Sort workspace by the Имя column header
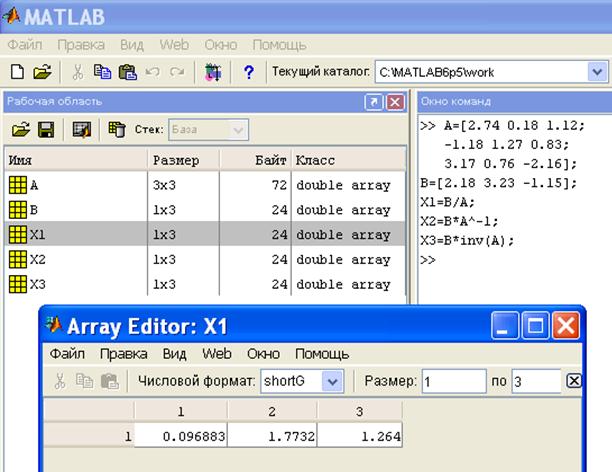 tap(76, 160)
